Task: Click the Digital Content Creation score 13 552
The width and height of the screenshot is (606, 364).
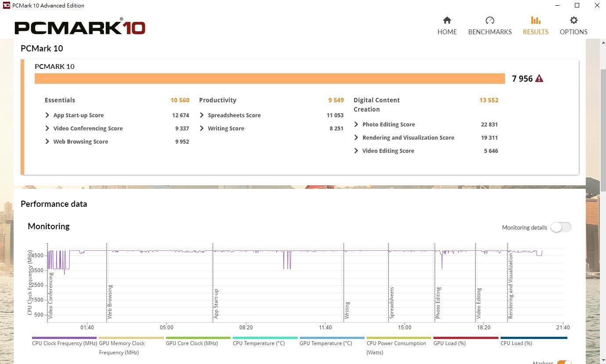Action: [489, 100]
